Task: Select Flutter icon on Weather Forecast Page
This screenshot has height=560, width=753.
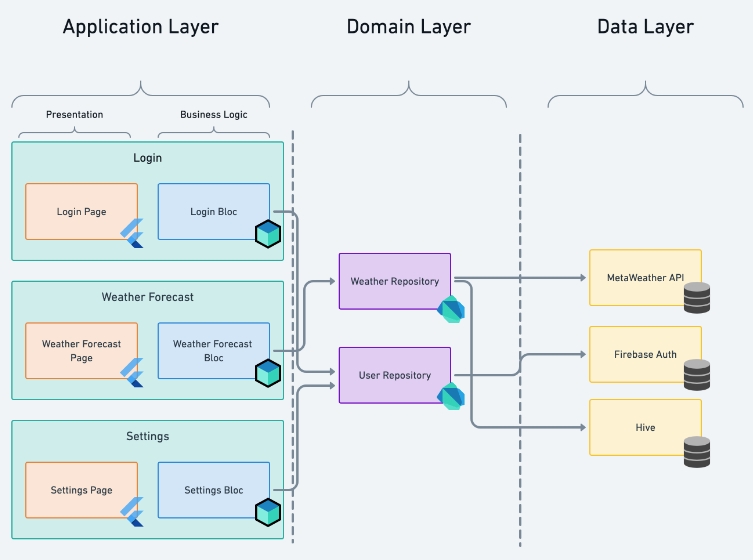Action: coord(132,372)
